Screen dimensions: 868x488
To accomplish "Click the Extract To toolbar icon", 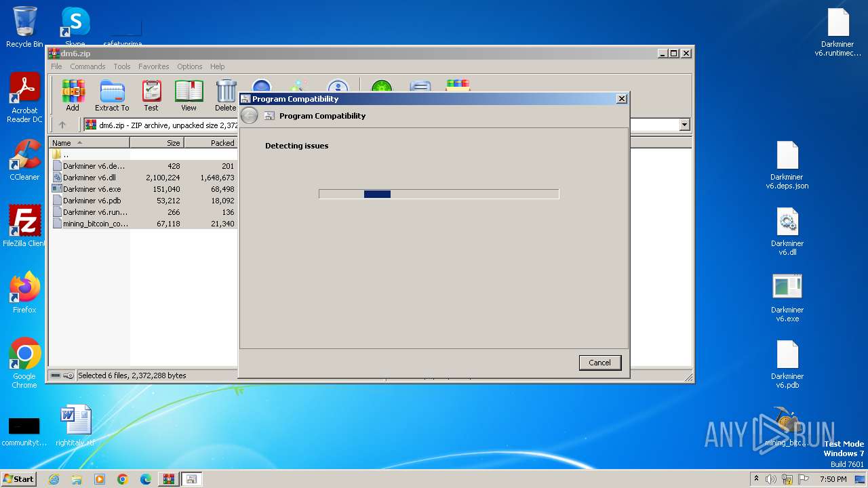I will 112,96.
